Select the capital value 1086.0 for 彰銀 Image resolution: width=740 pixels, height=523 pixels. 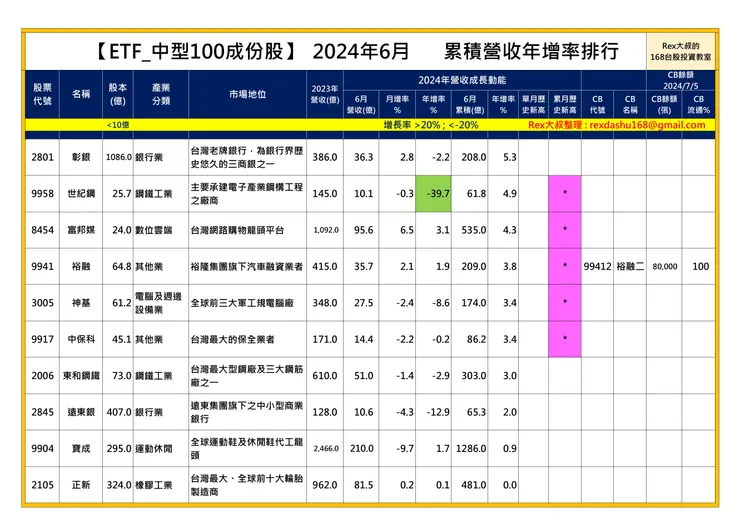pyautogui.click(x=118, y=157)
